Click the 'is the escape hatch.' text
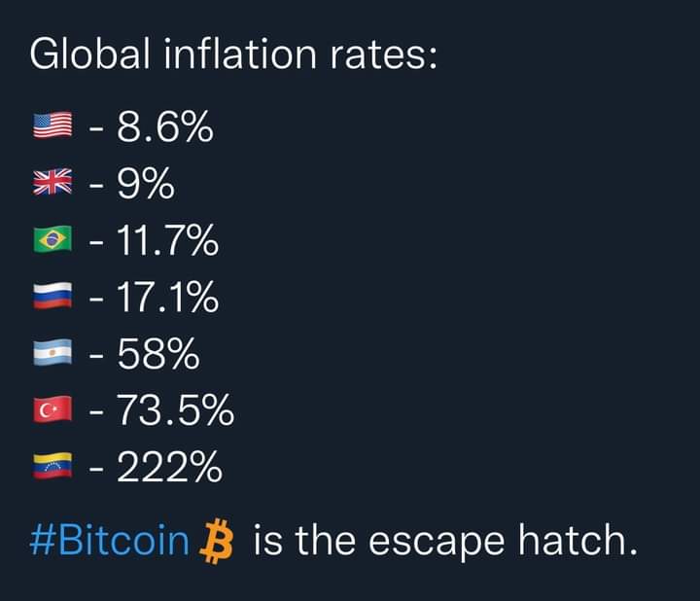 (445, 541)
